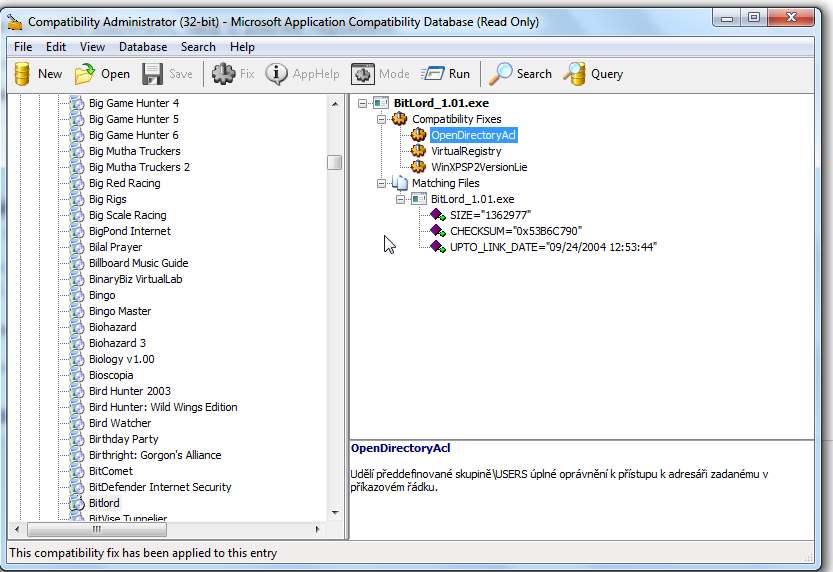
Task: Click the Query database icon
Action: pyautogui.click(x=575, y=74)
